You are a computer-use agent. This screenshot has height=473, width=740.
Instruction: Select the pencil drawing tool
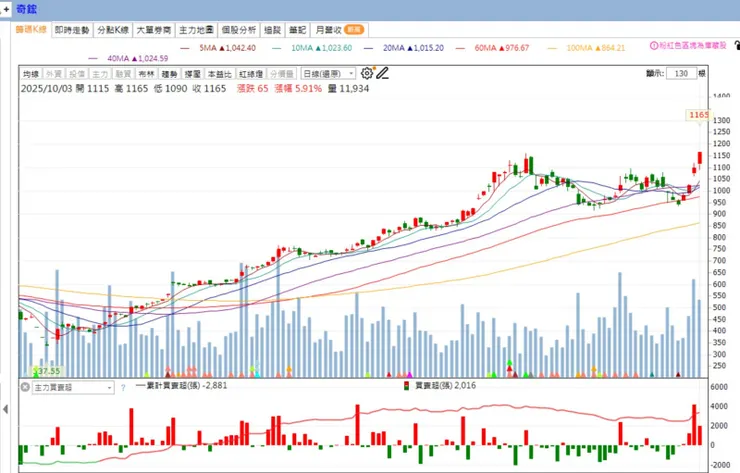(383, 73)
